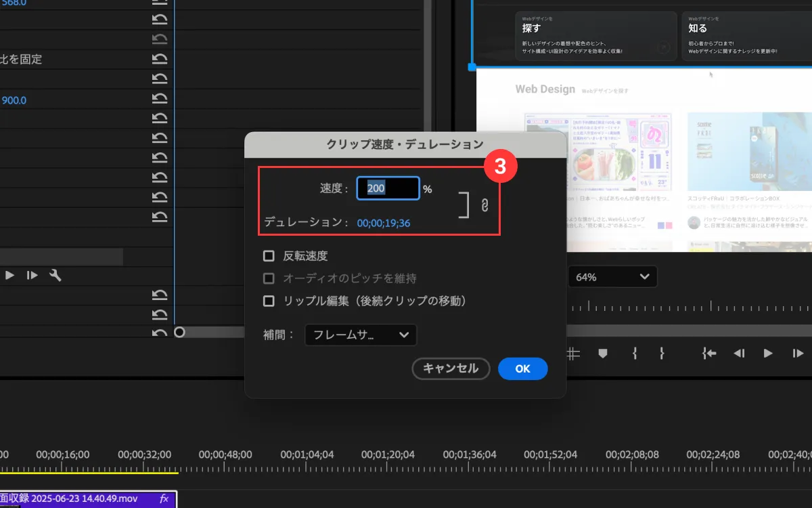812x508 pixels.
Task: Click the wrench settings icon in Effect Controls
Action: tap(55, 275)
